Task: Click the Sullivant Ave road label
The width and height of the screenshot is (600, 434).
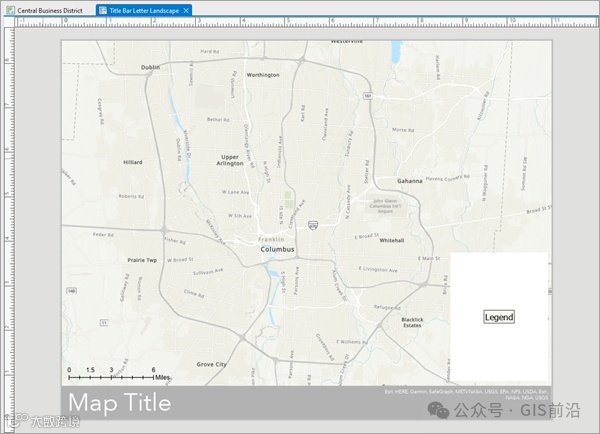Action: 208,271
